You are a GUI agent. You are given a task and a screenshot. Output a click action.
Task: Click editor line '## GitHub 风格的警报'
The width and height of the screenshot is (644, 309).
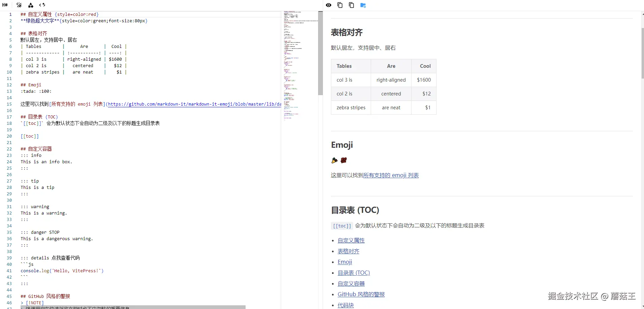[x=45, y=297]
